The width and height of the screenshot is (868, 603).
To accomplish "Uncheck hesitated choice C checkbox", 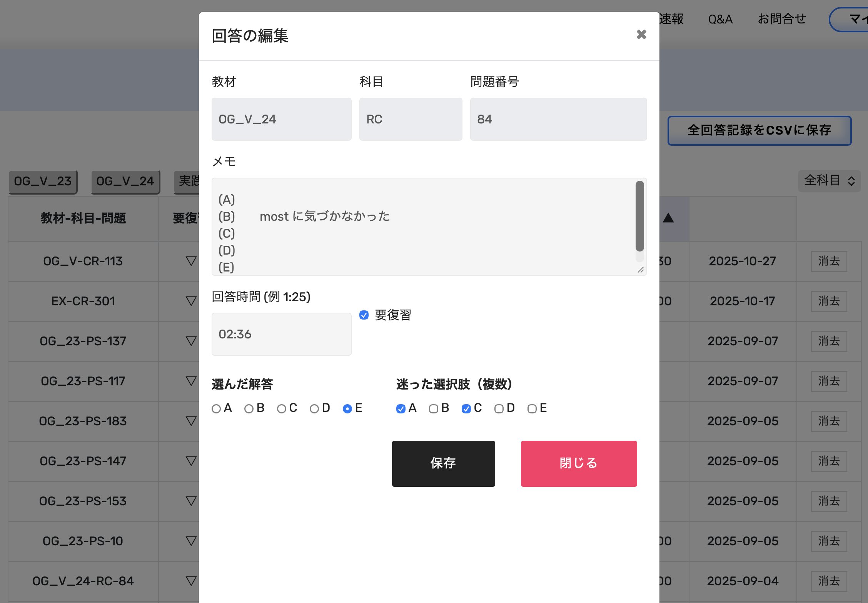I will 466,409.
